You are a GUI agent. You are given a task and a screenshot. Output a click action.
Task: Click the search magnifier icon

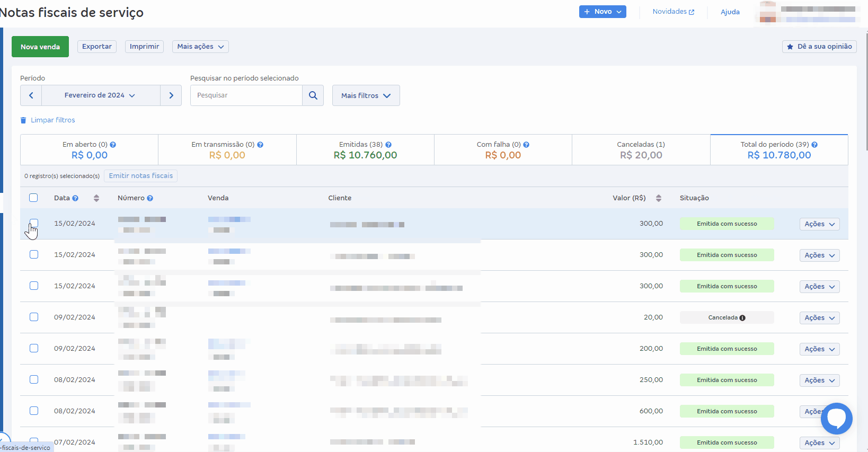313,95
